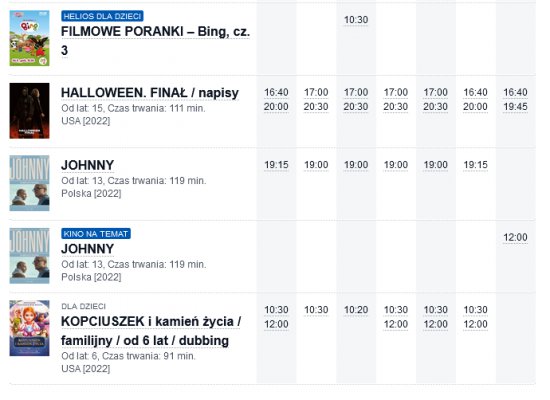Choose first 16:40 Halloween showtime
Screen dimensions: 550x400
(276, 92)
